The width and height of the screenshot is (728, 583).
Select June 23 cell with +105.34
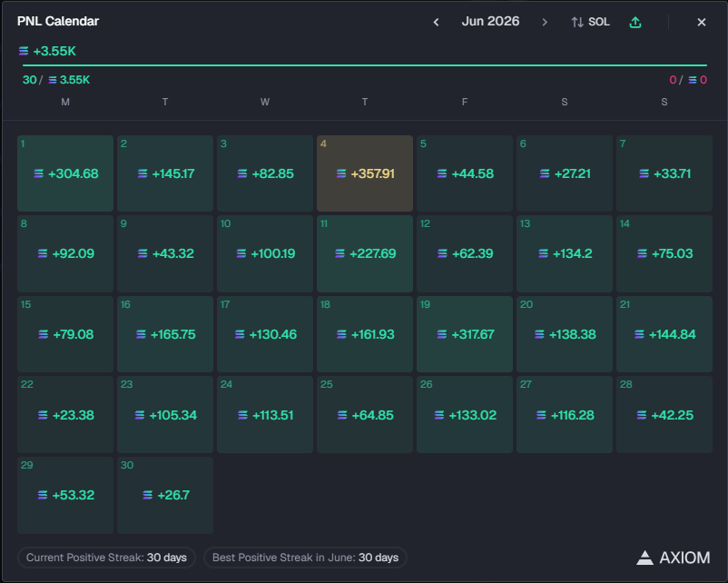[165, 414]
